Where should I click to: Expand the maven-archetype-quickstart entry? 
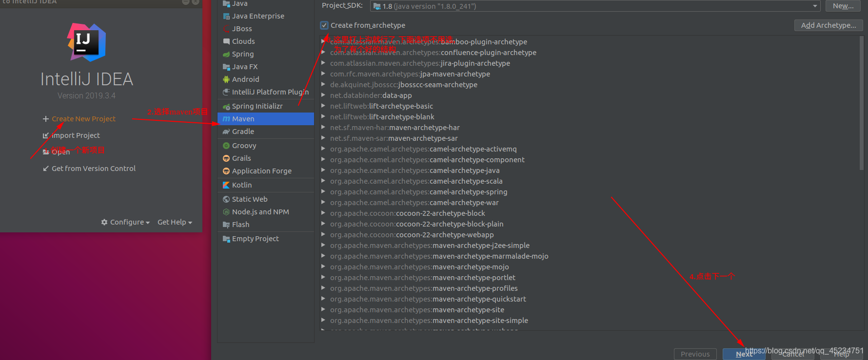tap(323, 299)
